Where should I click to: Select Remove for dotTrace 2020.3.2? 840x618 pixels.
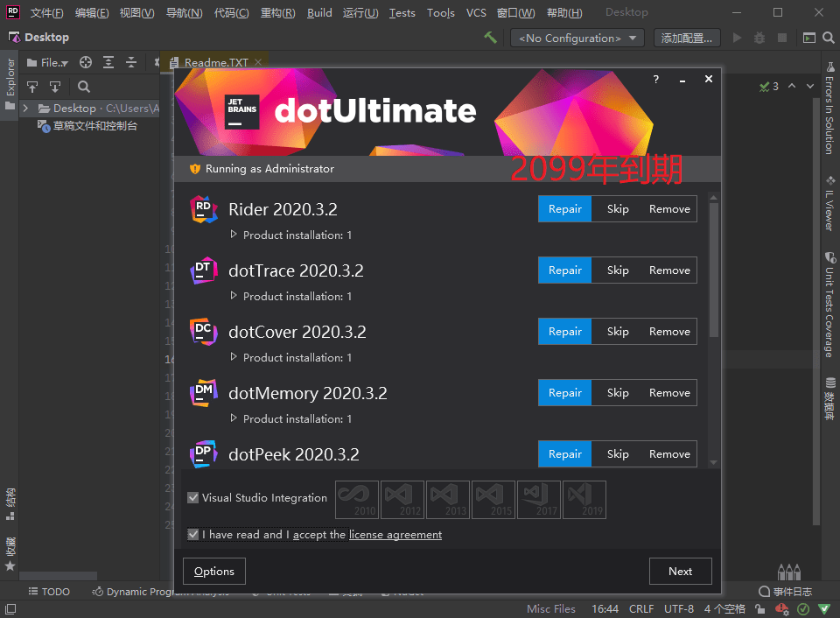tap(669, 270)
